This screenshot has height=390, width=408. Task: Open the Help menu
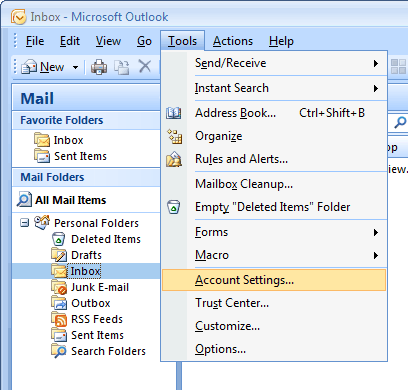281,41
